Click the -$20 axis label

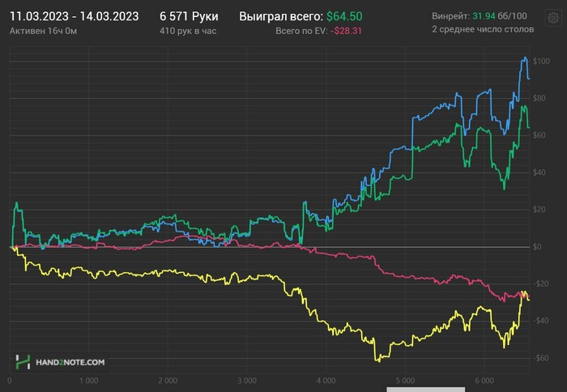pyautogui.click(x=541, y=283)
